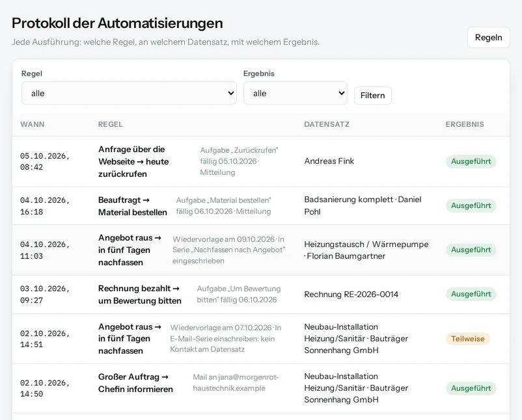This screenshot has height=420, width=522.
Task: Click Ausgeführt badge in Badsanierung row
Action: coord(471,206)
